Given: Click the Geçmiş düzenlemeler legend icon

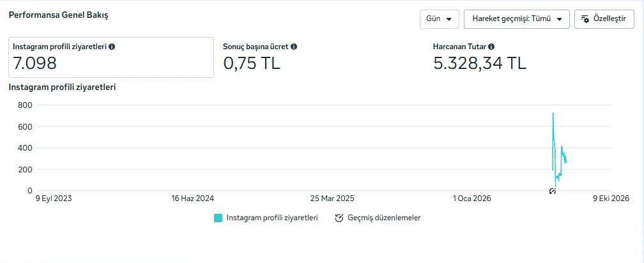Looking at the screenshot, I should pos(339,218).
